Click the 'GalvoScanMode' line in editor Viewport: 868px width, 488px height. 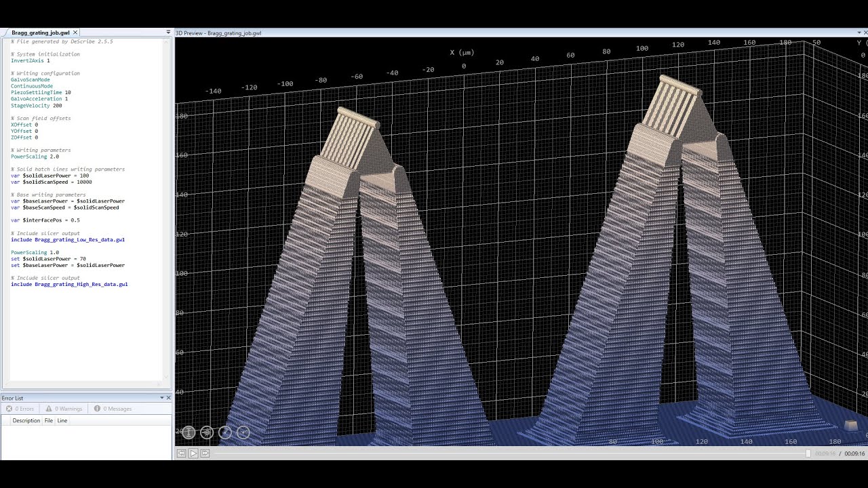pos(30,80)
